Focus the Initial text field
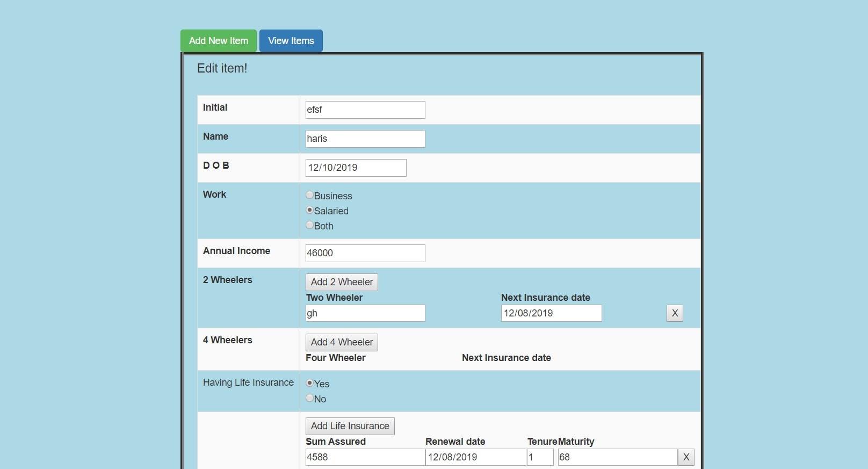The image size is (868, 469). (365, 110)
